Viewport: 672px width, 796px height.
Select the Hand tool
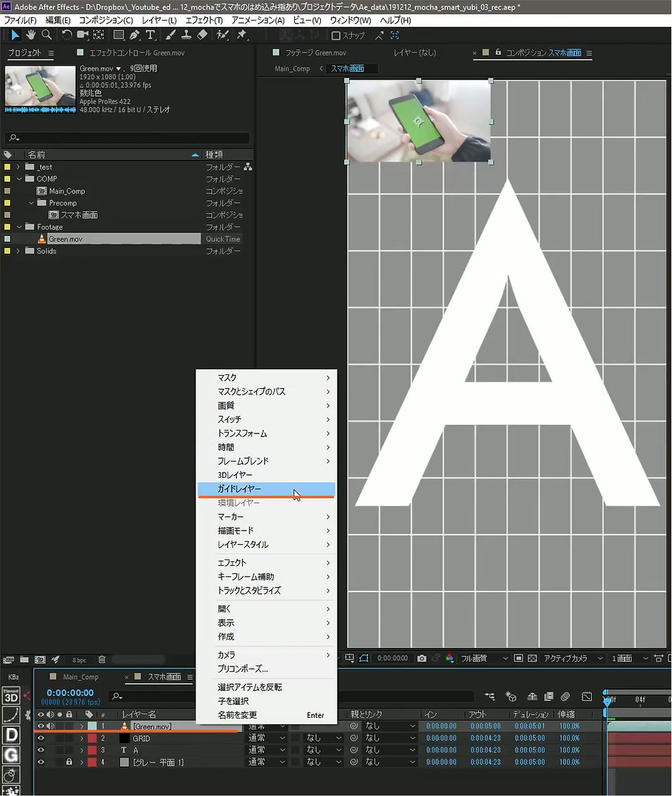[x=31, y=34]
